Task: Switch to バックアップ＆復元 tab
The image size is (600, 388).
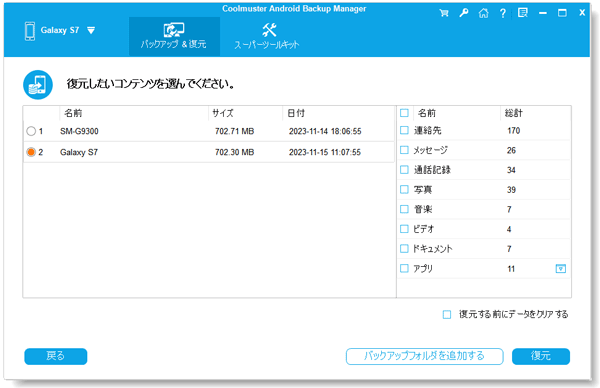Action: (174, 36)
